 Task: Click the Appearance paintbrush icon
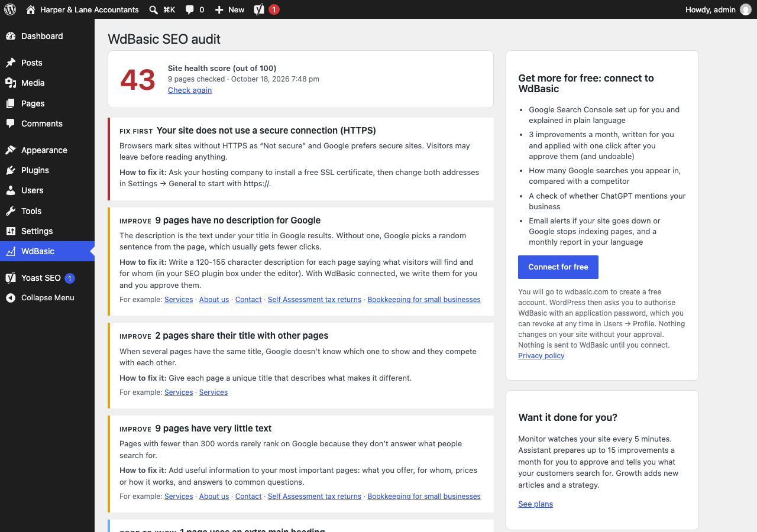click(x=11, y=150)
